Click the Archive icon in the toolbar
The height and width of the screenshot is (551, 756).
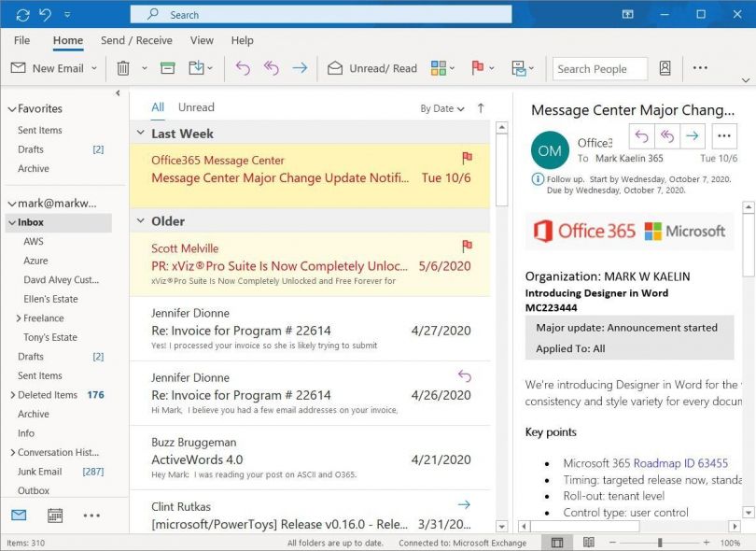(x=169, y=68)
